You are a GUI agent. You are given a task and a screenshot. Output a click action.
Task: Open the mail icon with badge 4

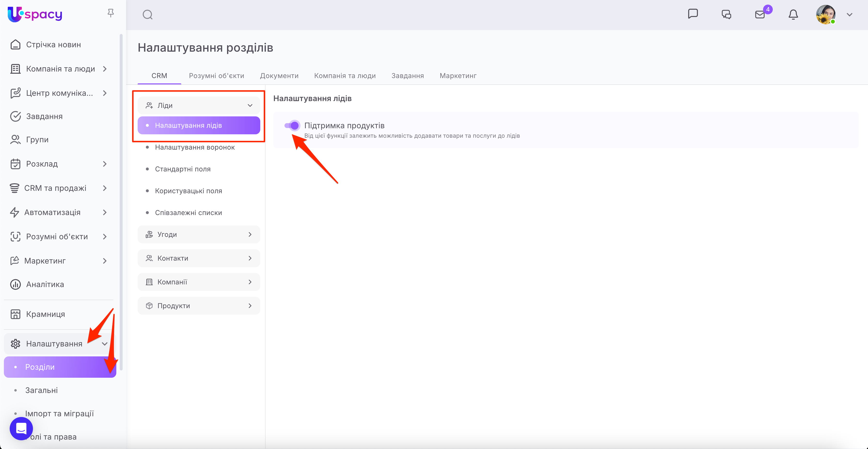point(760,15)
